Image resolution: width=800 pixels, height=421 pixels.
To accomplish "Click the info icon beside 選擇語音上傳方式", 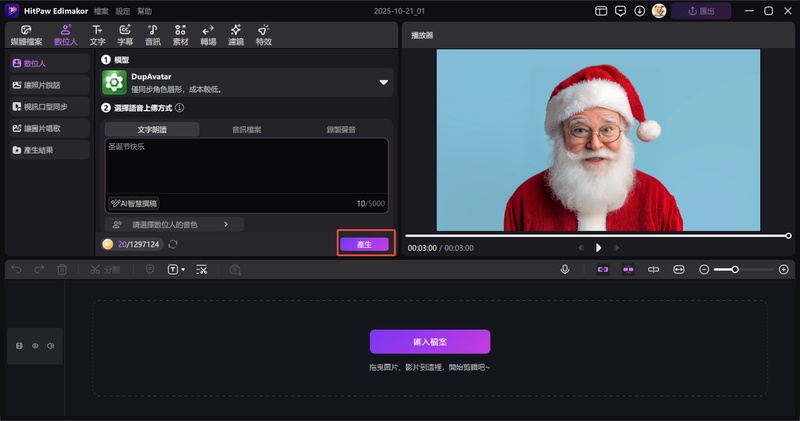I will click(x=180, y=107).
